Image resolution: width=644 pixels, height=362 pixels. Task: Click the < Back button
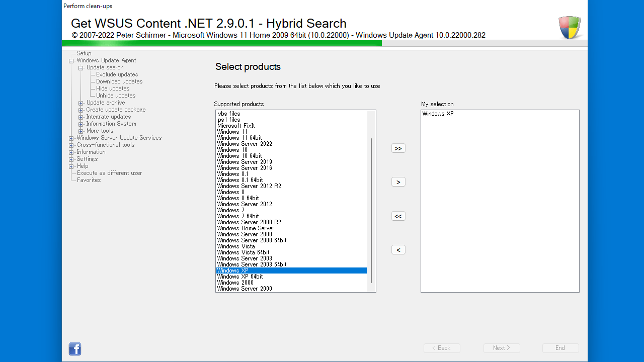tap(442, 348)
